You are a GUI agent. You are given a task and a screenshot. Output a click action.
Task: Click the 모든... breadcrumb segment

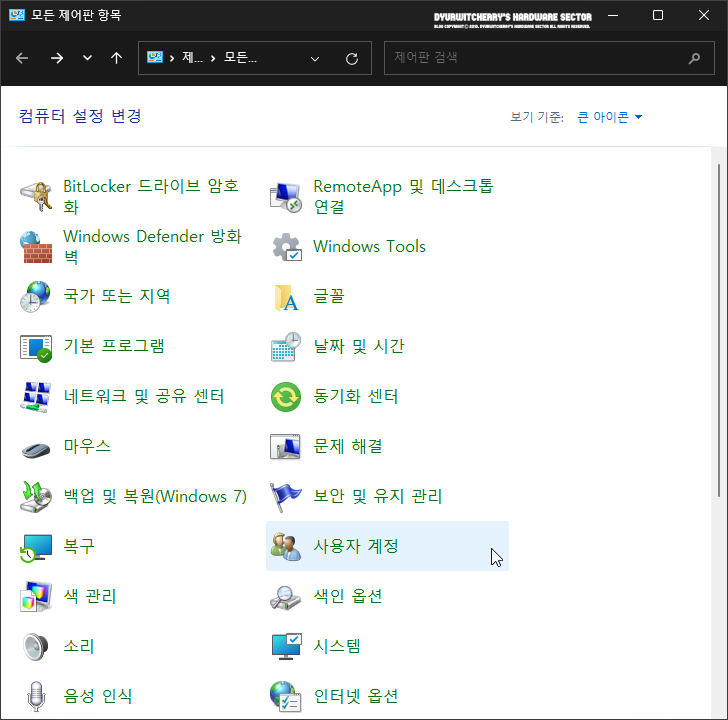[240, 58]
